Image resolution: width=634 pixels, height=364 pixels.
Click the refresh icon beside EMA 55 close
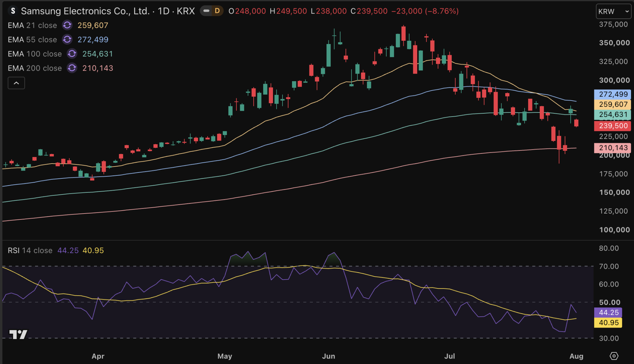click(x=67, y=39)
